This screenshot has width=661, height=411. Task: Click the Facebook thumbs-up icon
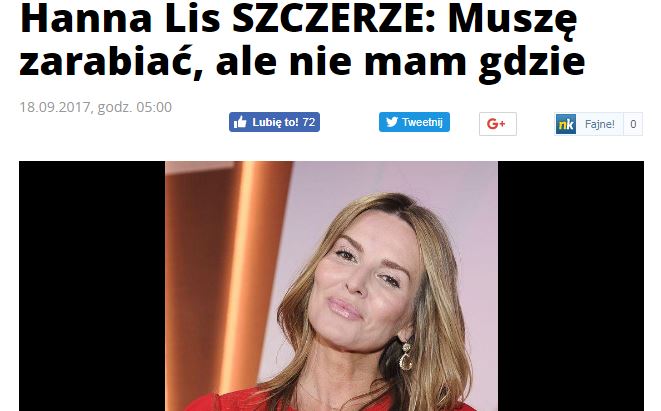tap(240, 122)
